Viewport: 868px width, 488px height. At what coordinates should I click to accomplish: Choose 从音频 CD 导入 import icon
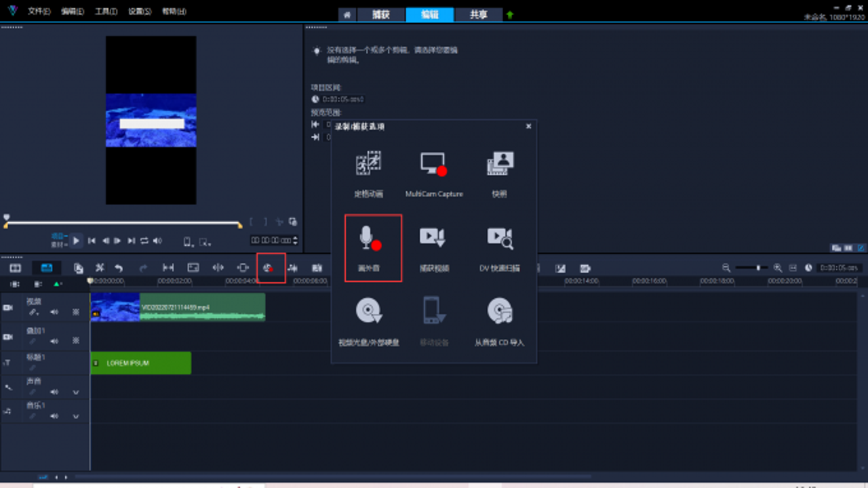pos(500,323)
